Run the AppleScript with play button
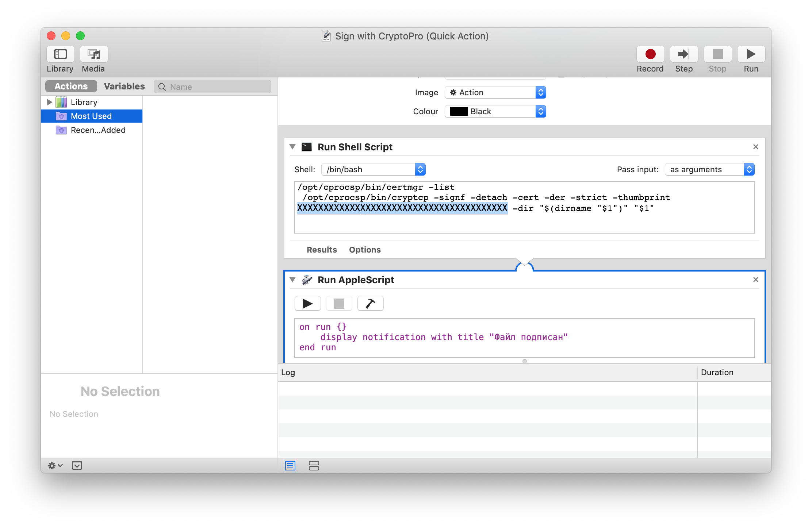Viewport: 812px width, 527px height. [x=307, y=303]
